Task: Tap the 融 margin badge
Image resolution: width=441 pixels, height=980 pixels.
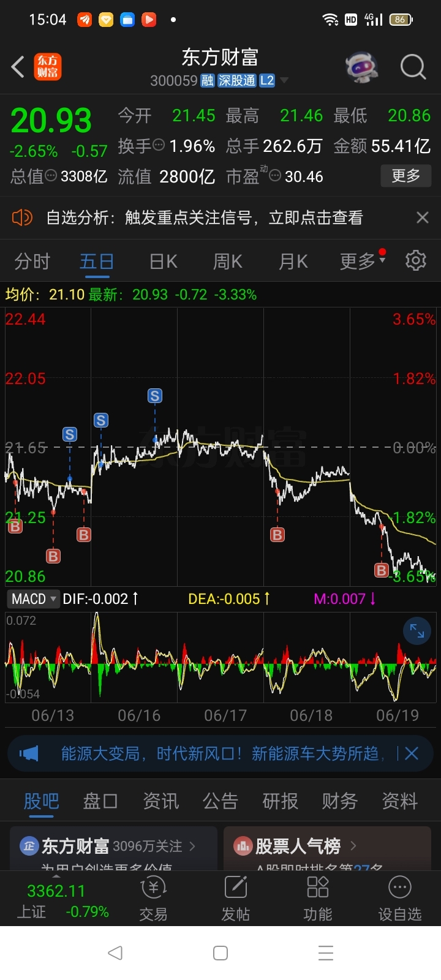Action: point(207,81)
